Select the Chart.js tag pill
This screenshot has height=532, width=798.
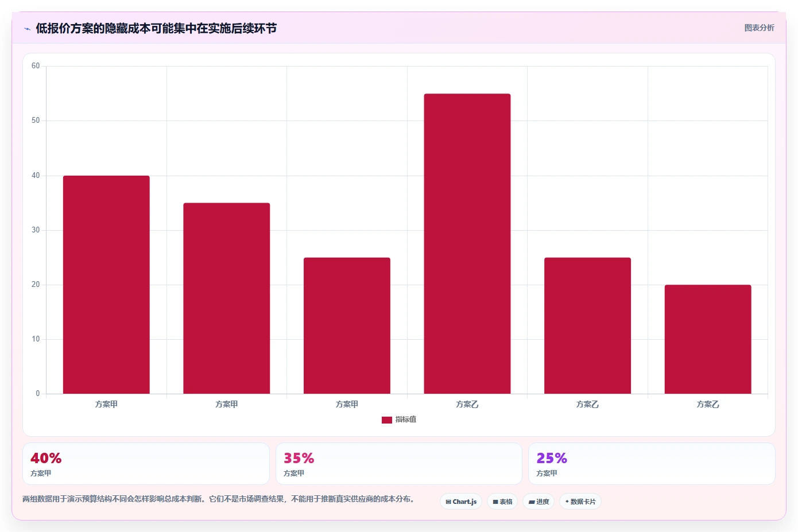pyautogui.click(x=461, y=502)
